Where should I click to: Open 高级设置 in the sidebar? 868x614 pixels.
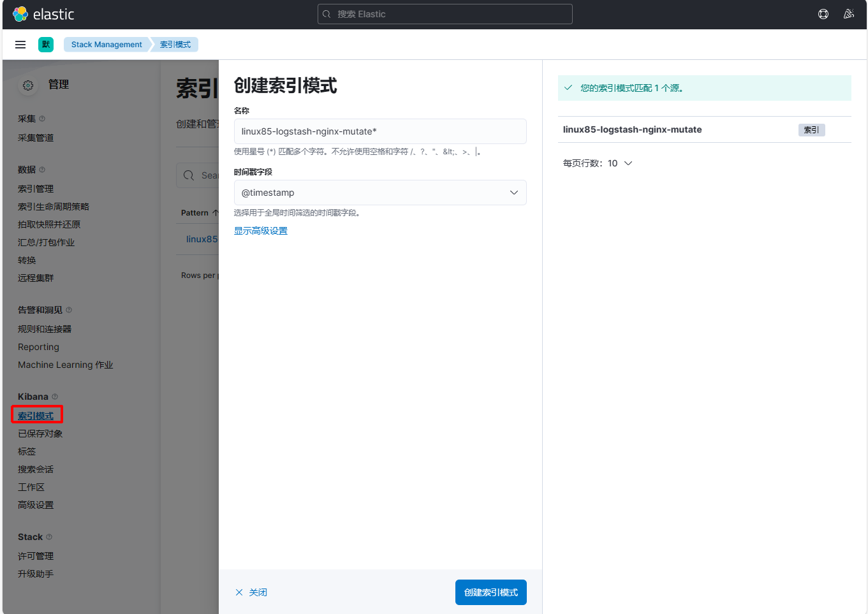[36, 505]
